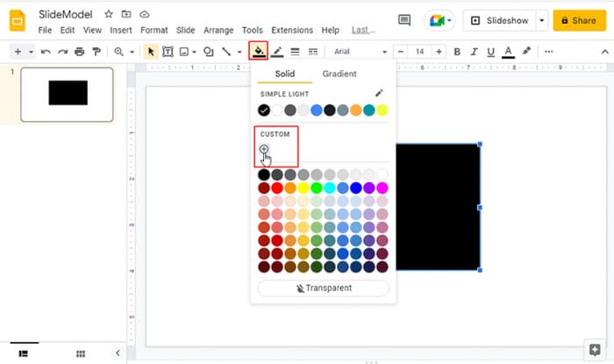Switch to filmstrip view

[24, 353]
